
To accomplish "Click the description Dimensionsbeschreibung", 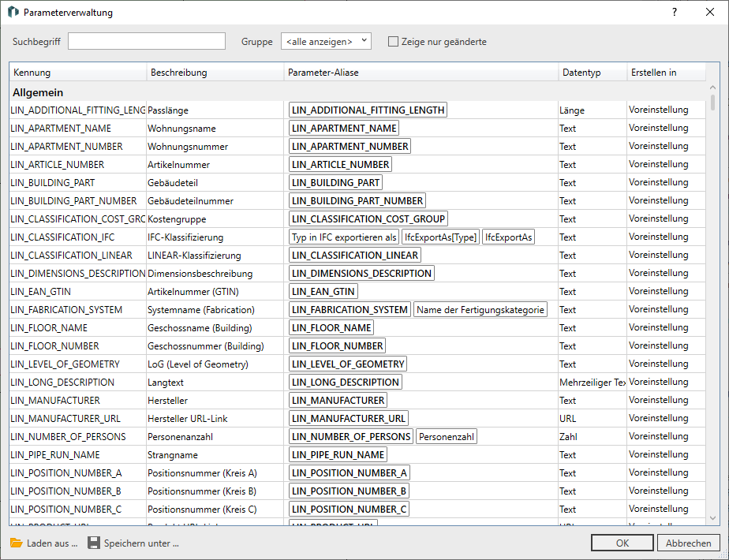I will pyautogui.click(x=200, y=273).
